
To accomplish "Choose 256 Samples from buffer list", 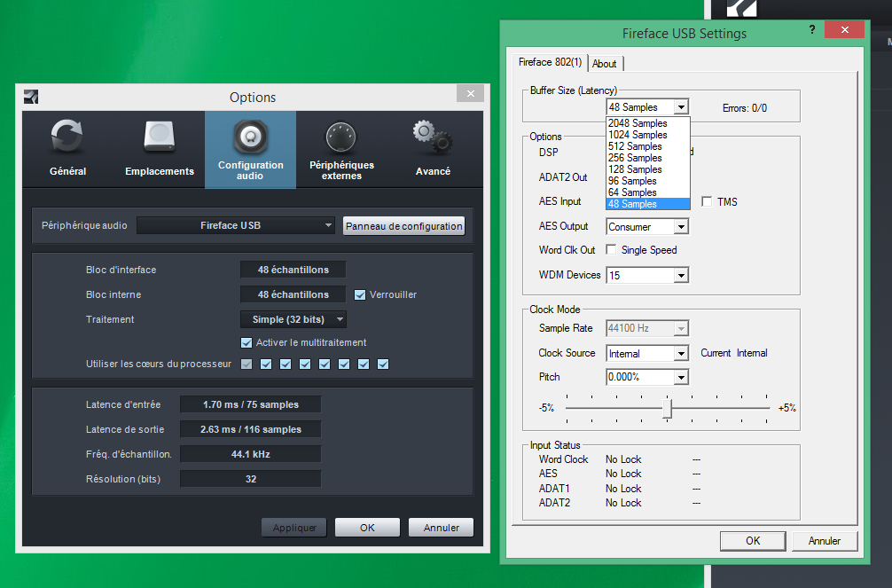I will 634,158.
